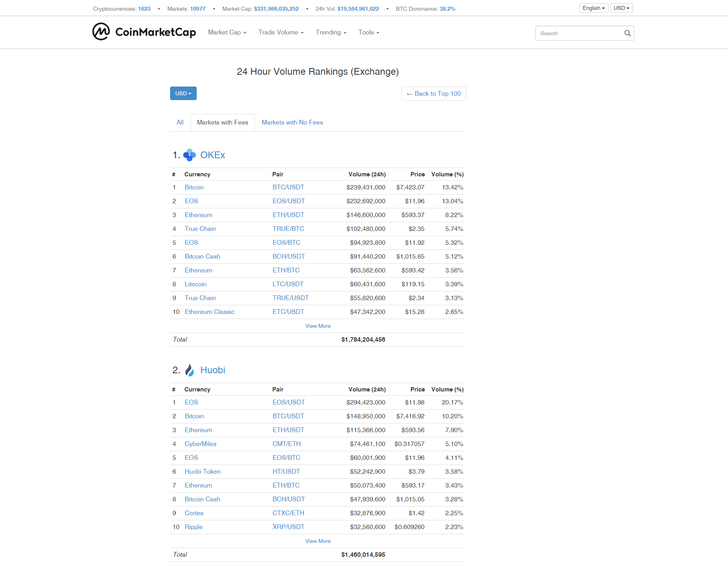Click Cryptocurrencies count 1623
This screenshot has height=567, width=728.
coord(144,9)
